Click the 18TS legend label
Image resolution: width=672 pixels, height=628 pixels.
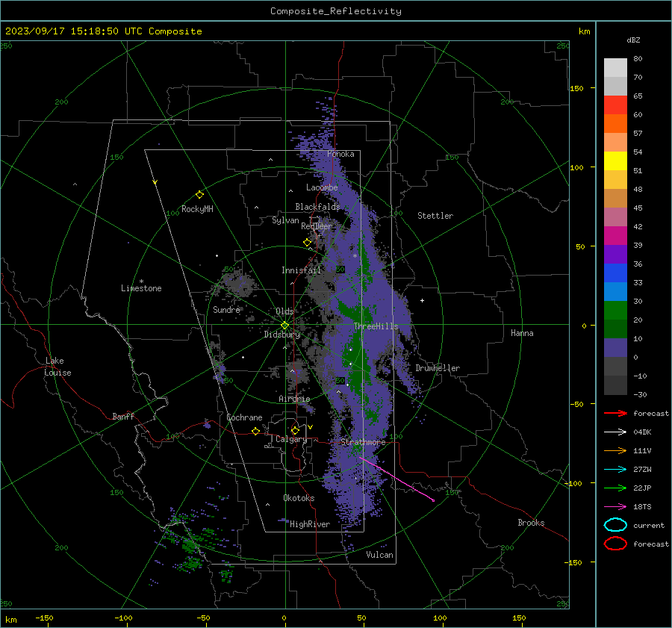point(642,507)
